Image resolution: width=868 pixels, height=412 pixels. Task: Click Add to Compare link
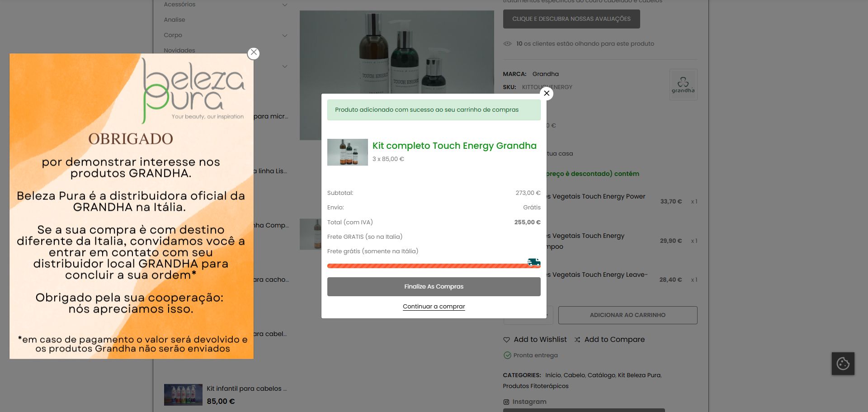tap(614, 340)
